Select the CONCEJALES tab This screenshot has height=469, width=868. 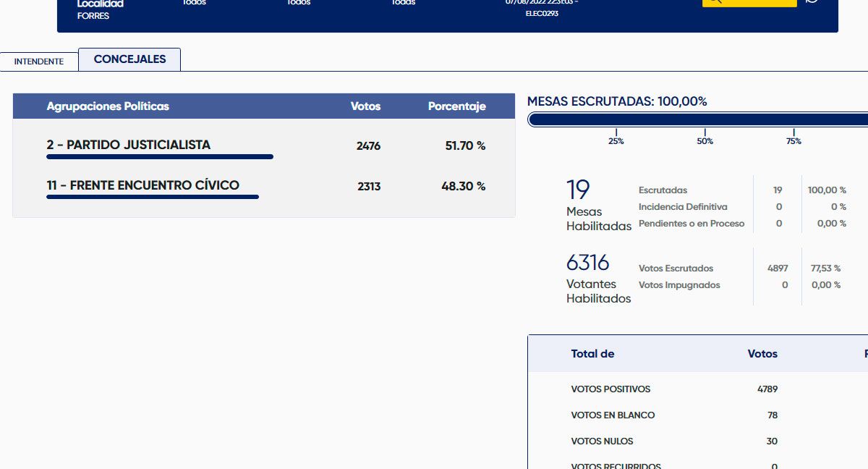[x=129, y=59]
